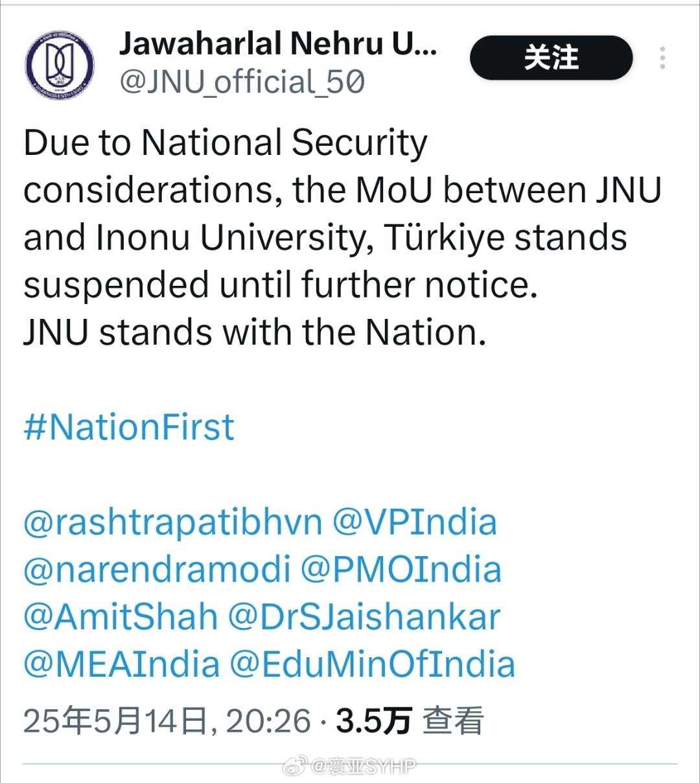This screenshot has width=700, height=783.
Task: Select the tweet text about Inonu University
Action: tap(342, 213)
